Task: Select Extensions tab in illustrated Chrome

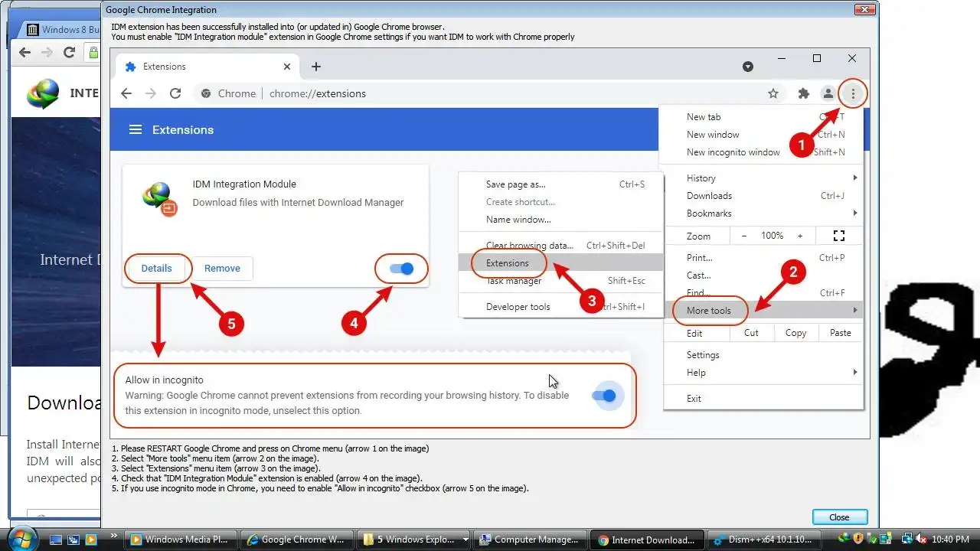Action: pos(207,67)
